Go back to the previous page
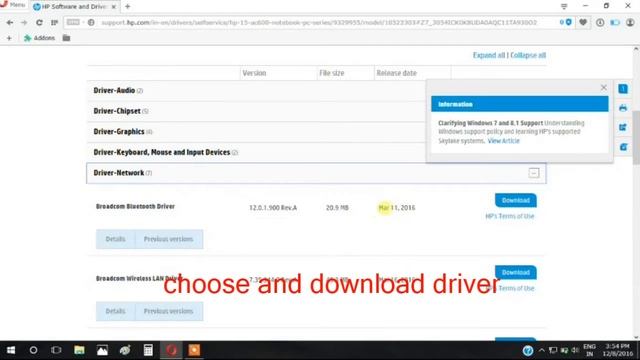Viewport: 640px width, 360px height. coord(10,22)
